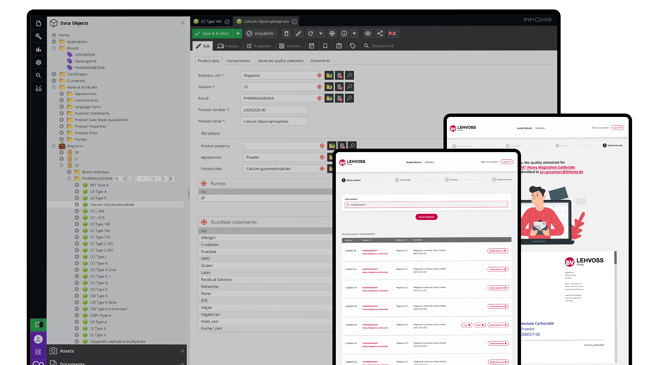Switch to the Properties tab

(259, 46)
